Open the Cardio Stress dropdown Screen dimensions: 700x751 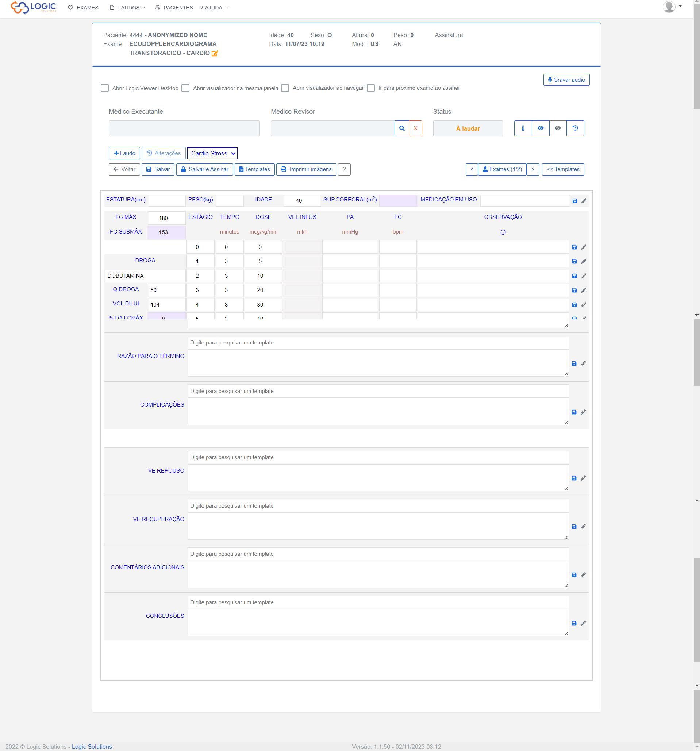pyautogui.click(x=212, y=153)
